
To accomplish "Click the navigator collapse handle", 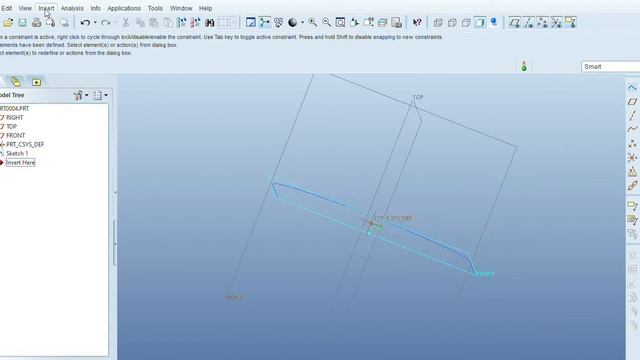I will (x=115, y=244).
